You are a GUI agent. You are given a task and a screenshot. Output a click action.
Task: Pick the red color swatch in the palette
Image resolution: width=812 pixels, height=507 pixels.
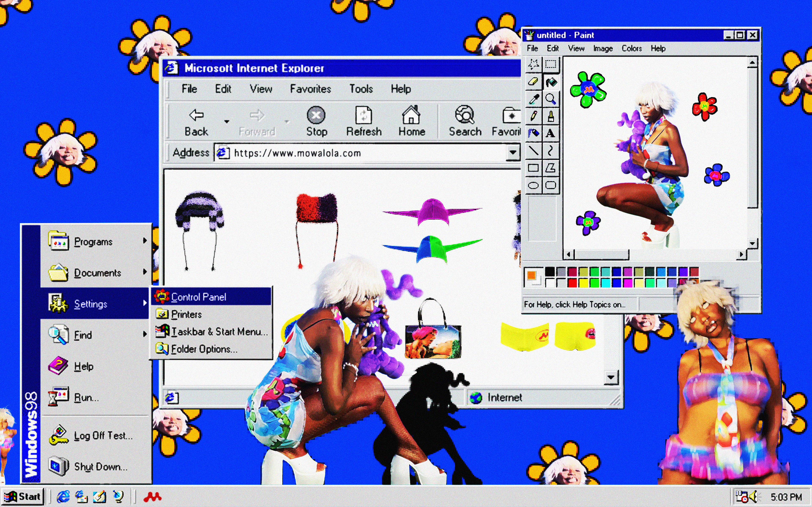pos(572,283)
